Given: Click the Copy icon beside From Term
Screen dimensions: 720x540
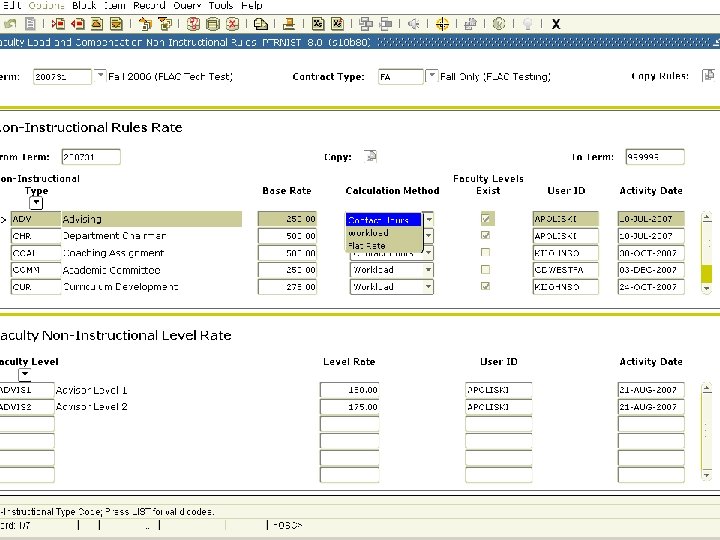Looking at the screenshot, I should pos(370,156).
